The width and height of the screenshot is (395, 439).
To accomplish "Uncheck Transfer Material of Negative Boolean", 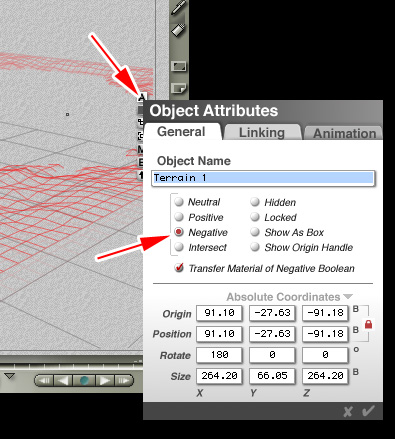I will tap(179, 268).
